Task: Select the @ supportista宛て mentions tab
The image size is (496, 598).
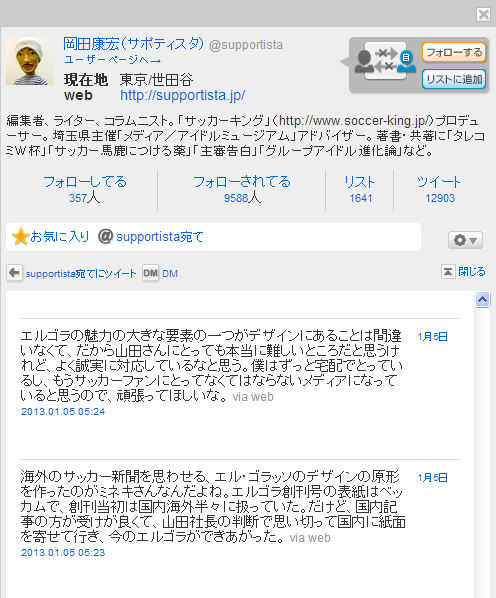Action: [x=151, y=237]
